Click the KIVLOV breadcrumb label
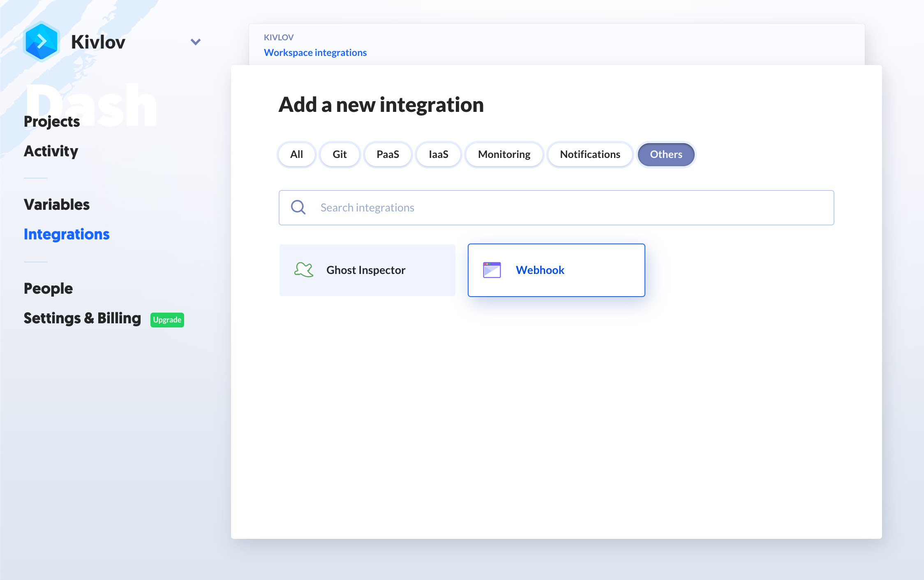This screenshot has width=924, height=580. coord(279,37)
